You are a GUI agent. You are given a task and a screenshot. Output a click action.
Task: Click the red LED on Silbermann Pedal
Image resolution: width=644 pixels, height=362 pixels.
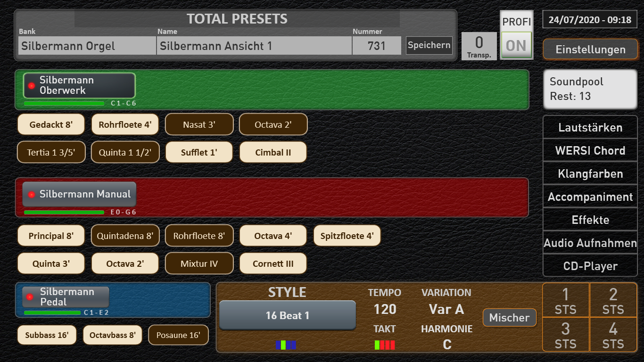pyautogui.click(x=30, y=297)
